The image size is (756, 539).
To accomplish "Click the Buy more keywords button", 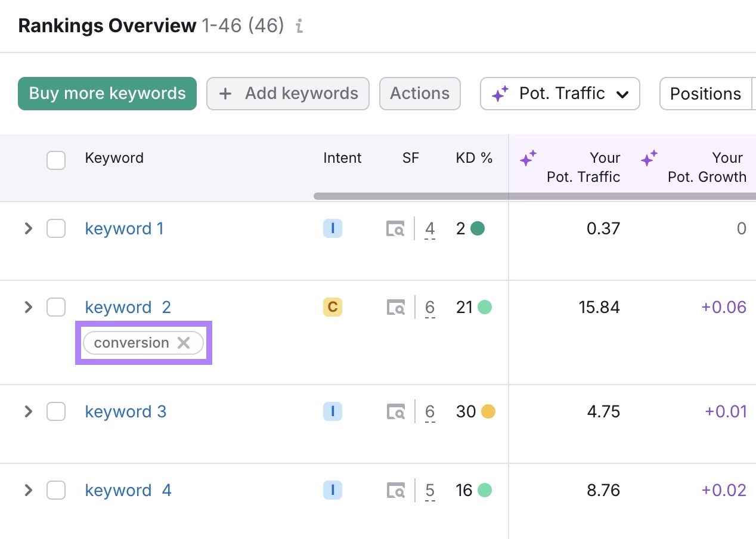I will (x=107, y=94).
